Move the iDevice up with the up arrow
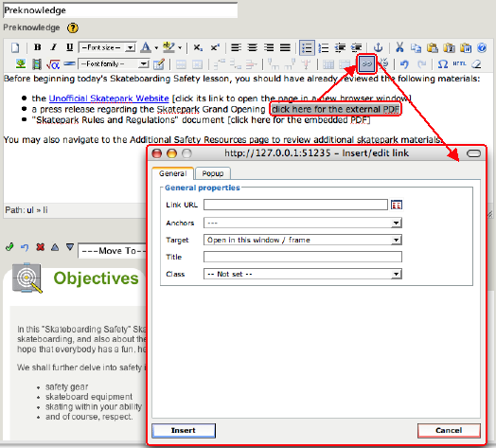The image size is (496, 448). coord(55,247)
